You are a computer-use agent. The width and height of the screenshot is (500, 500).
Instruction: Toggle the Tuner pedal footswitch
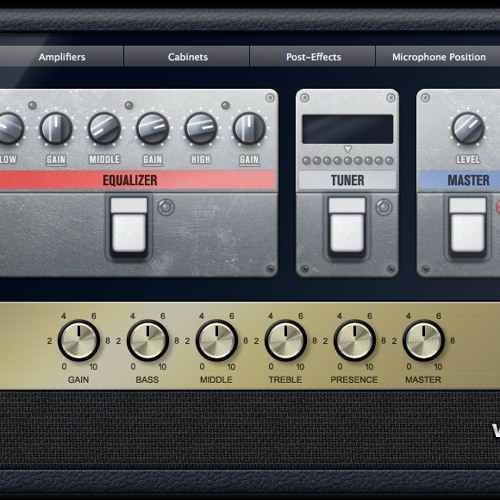347,227
